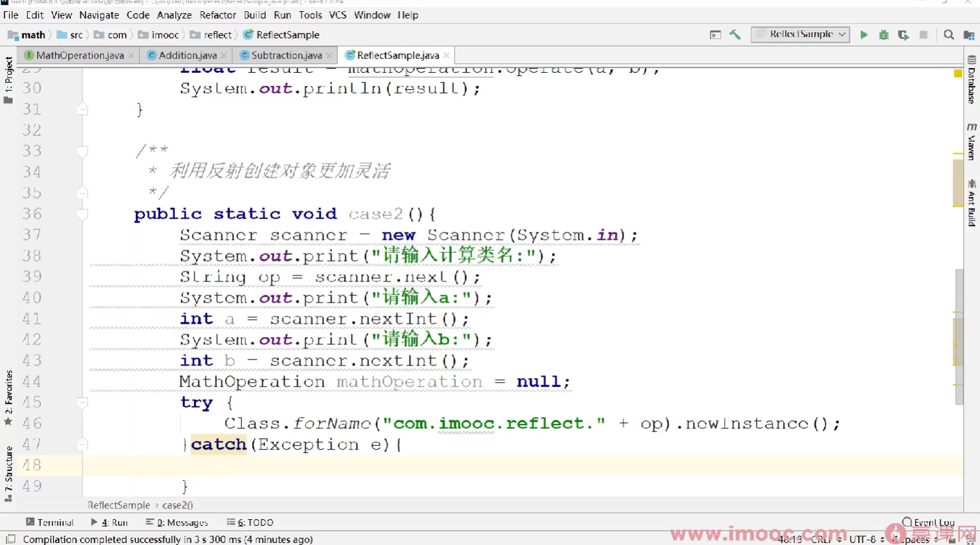Close the Addition.java tab
Image resolution: width=980 pixels, height=545 pixels.
coord(224,56)
